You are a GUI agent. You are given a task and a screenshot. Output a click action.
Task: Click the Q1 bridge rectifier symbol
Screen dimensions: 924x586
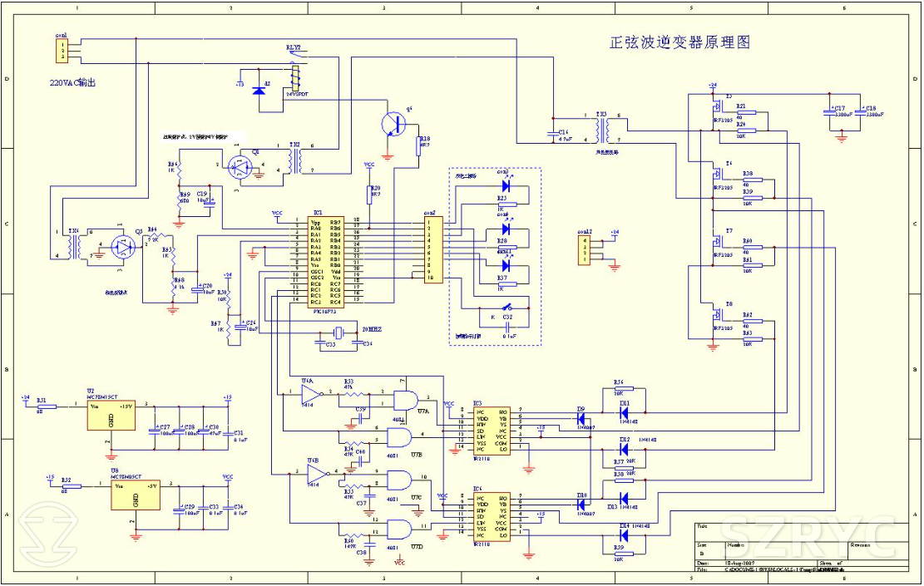(244, 167)
